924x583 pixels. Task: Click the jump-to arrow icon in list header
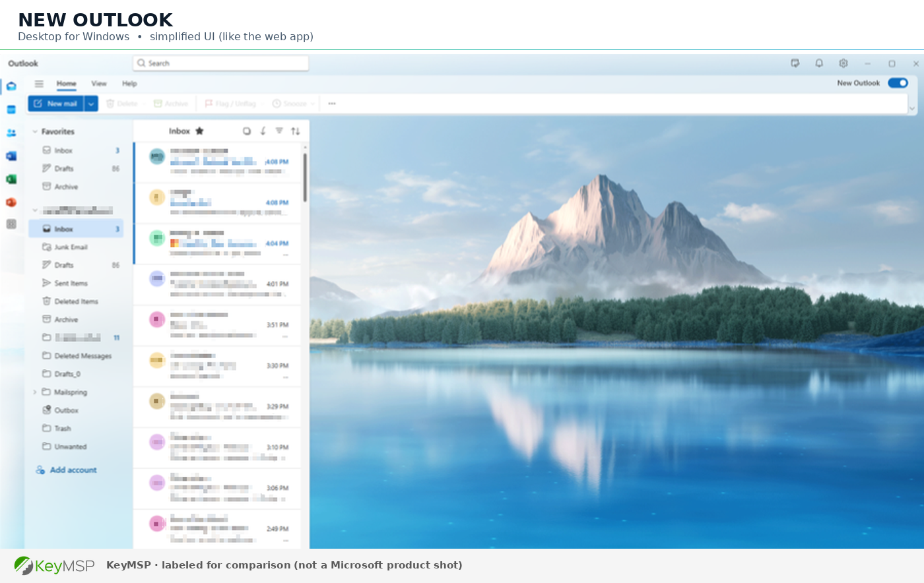tap(263, 131)
